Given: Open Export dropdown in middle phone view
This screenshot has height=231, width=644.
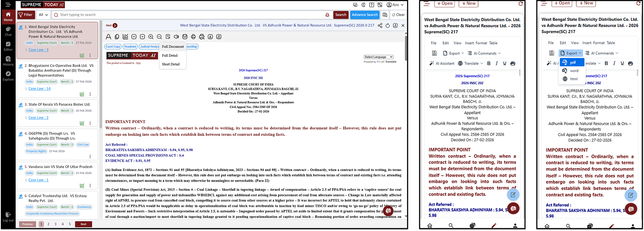Looking at the screenshot, I should (454, 53).
